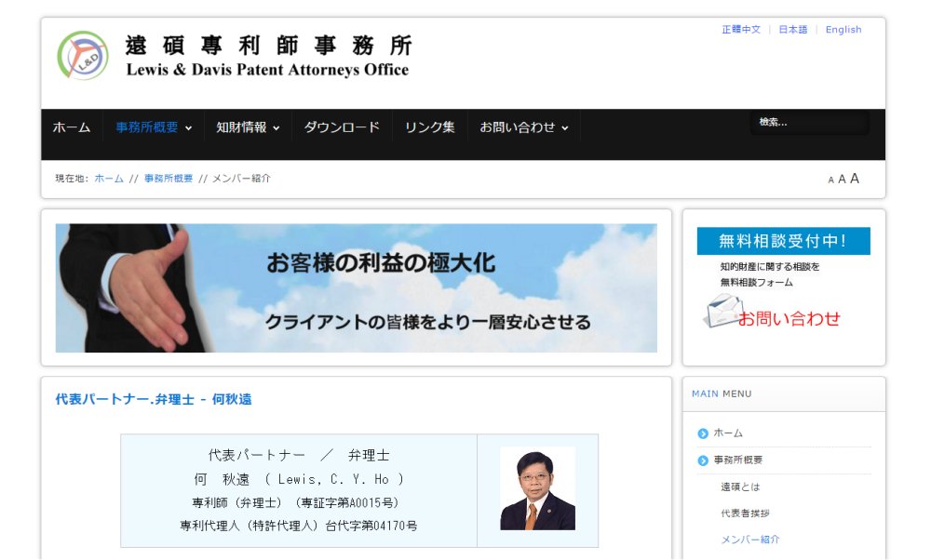Switch language to 正體中文

(x=741, y=30)
